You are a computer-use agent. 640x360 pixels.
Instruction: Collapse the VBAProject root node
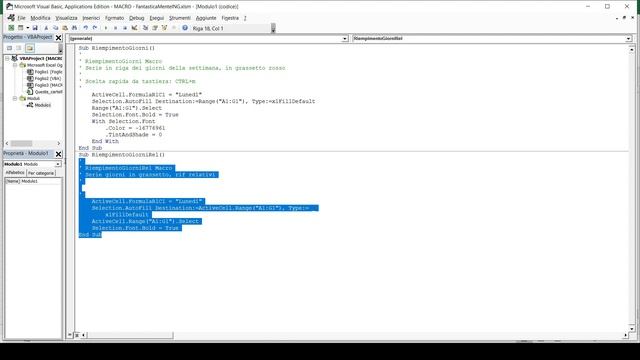tap(7, 58)
